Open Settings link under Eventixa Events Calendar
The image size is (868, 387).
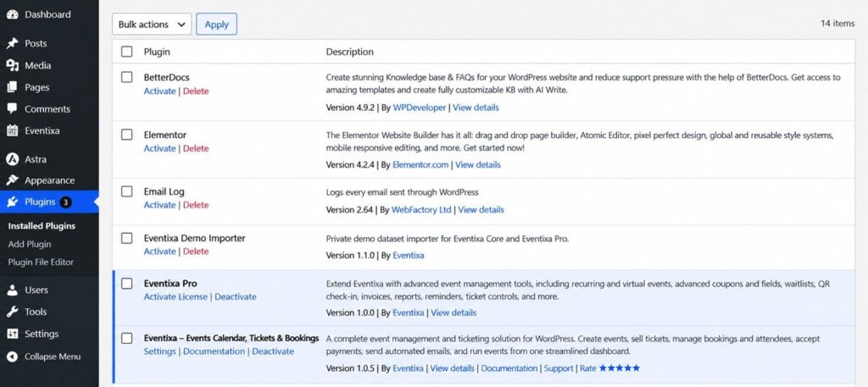(160, 351)
